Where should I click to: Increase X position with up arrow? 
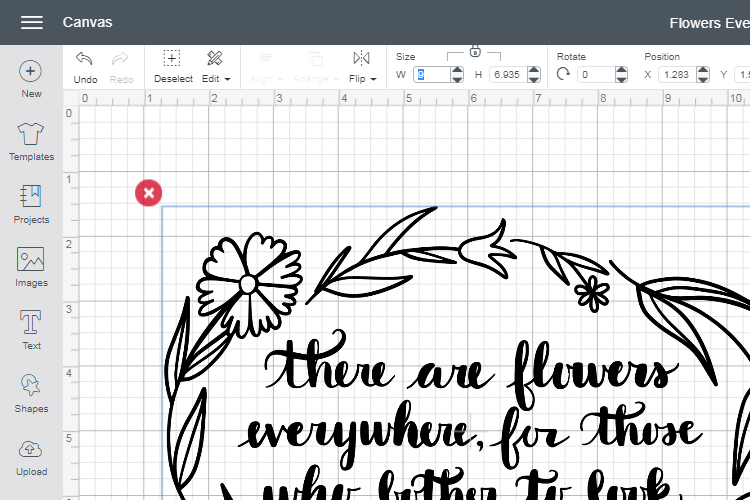coord(703,70)
